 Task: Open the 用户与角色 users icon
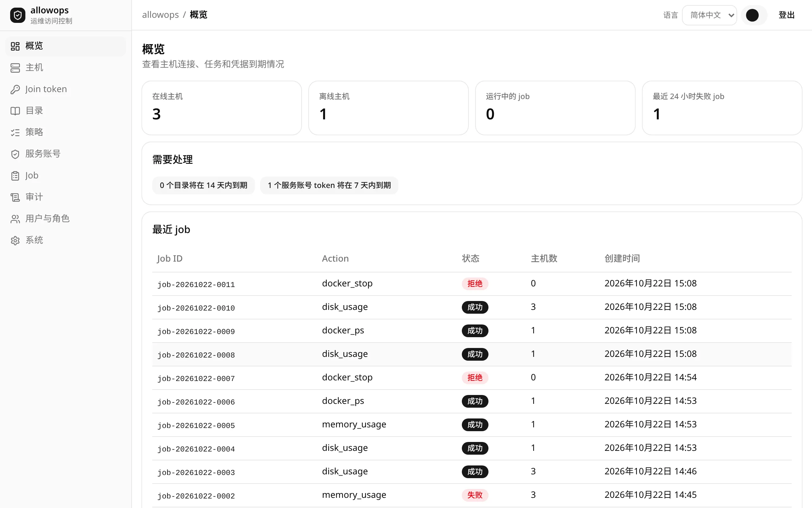[15, 219]
